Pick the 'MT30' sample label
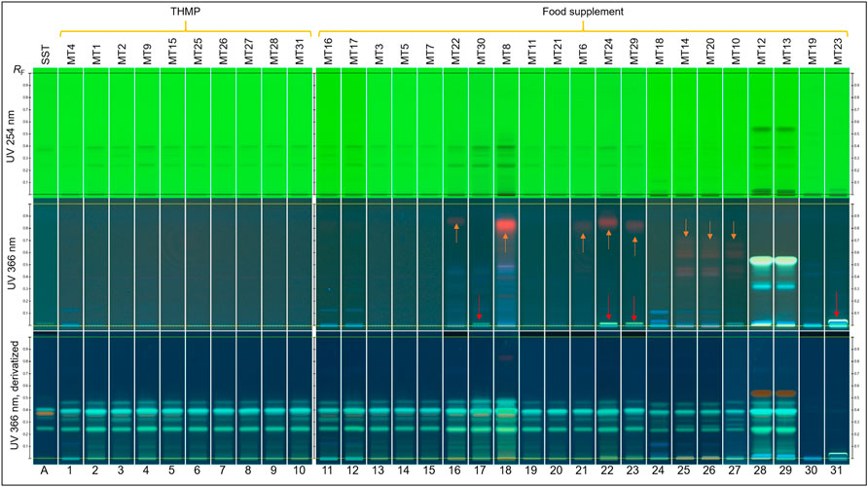The height and width of the screenshot is (487, 868). (481, 52)
